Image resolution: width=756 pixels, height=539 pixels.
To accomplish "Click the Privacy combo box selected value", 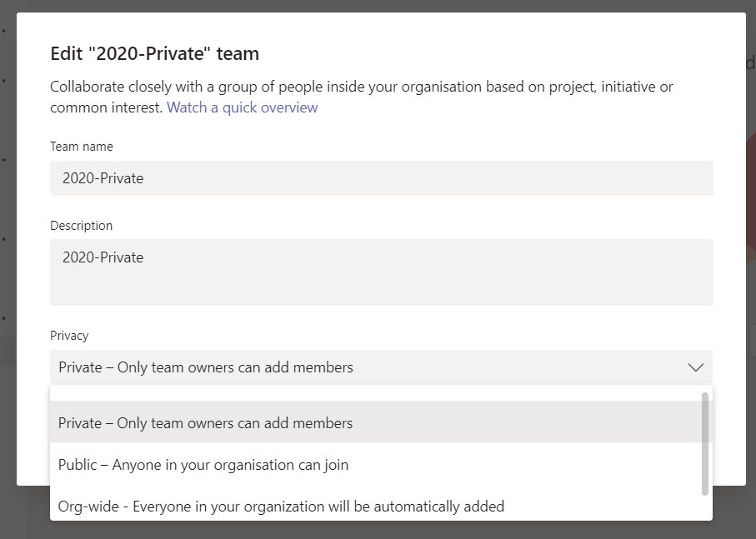I will (206, 367).
